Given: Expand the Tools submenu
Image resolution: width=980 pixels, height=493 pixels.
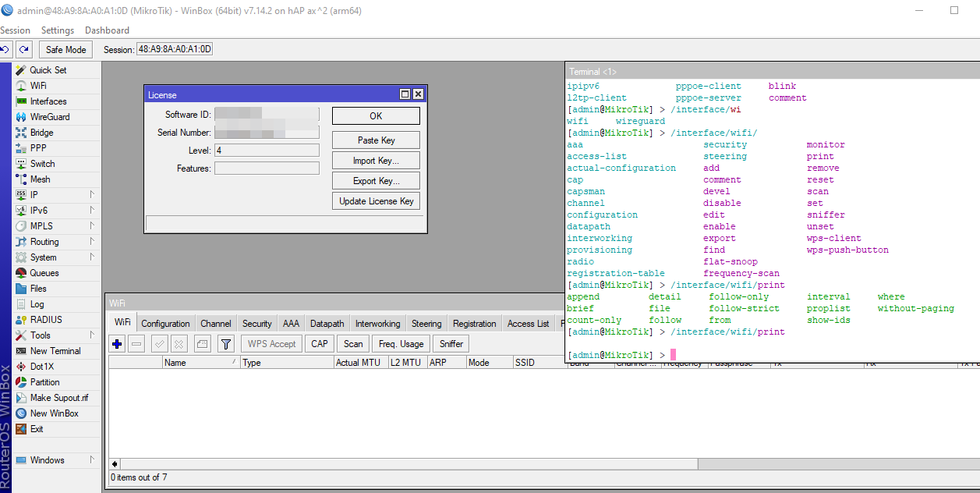Looking at the screenshot, I should (x=41, y=335).
